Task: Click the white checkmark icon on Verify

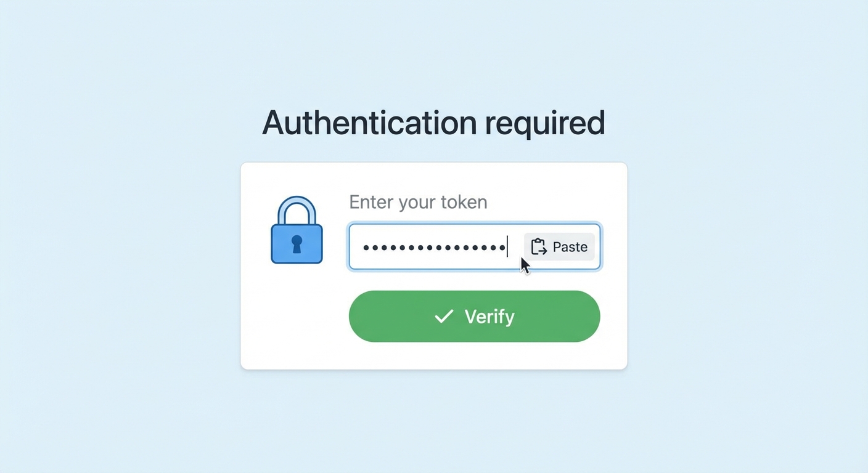Action: click(444, 317)
